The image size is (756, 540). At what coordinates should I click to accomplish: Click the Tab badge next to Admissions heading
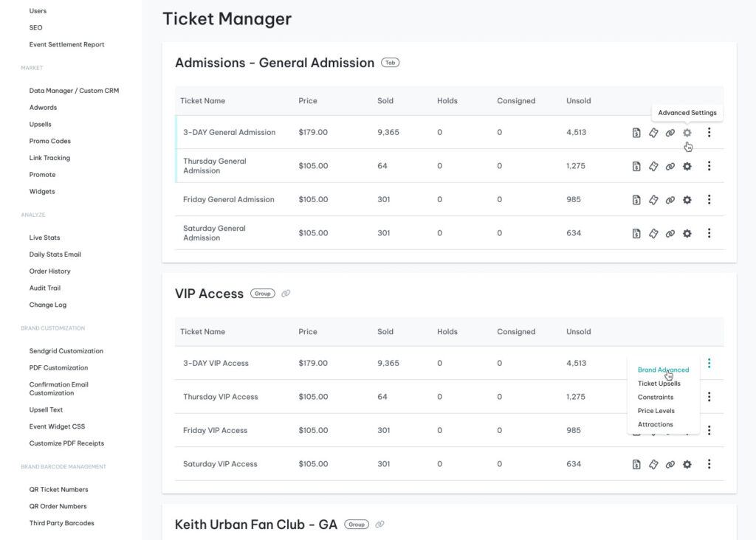pos(390,63)
